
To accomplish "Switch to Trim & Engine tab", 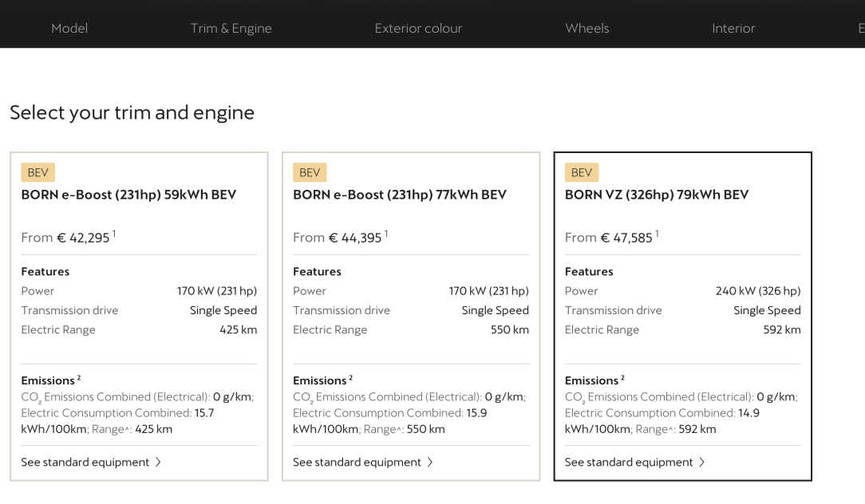I will [x=231, y=28].
